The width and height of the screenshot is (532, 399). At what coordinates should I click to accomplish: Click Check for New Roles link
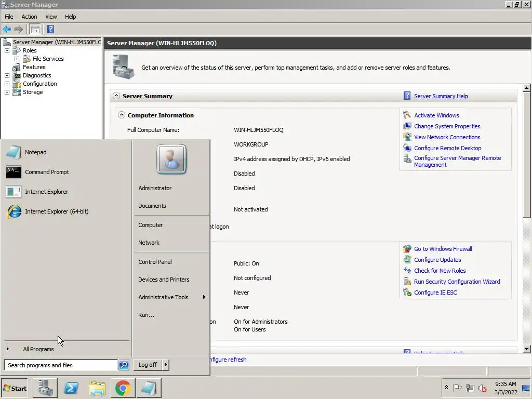(440, 270)
